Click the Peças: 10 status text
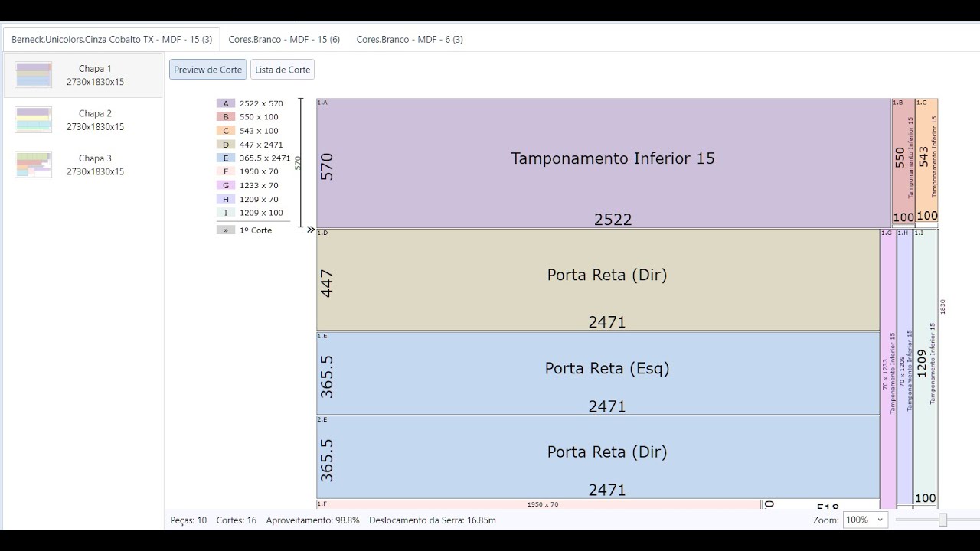980x551 pixels. click(x=188, y=520)
